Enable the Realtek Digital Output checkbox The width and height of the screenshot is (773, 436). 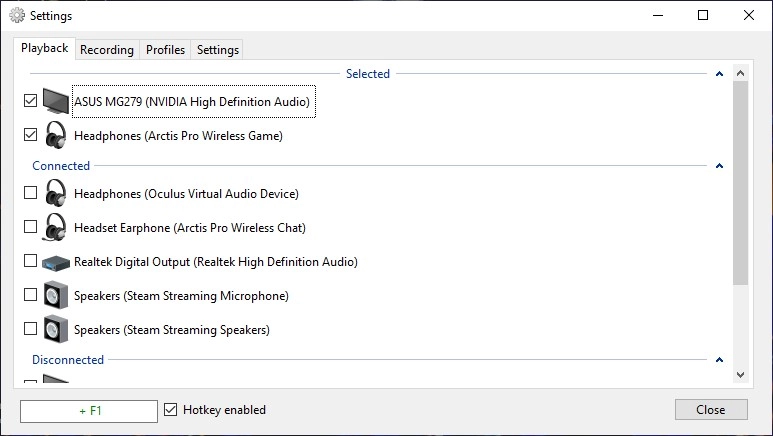(x=30, y=261)
